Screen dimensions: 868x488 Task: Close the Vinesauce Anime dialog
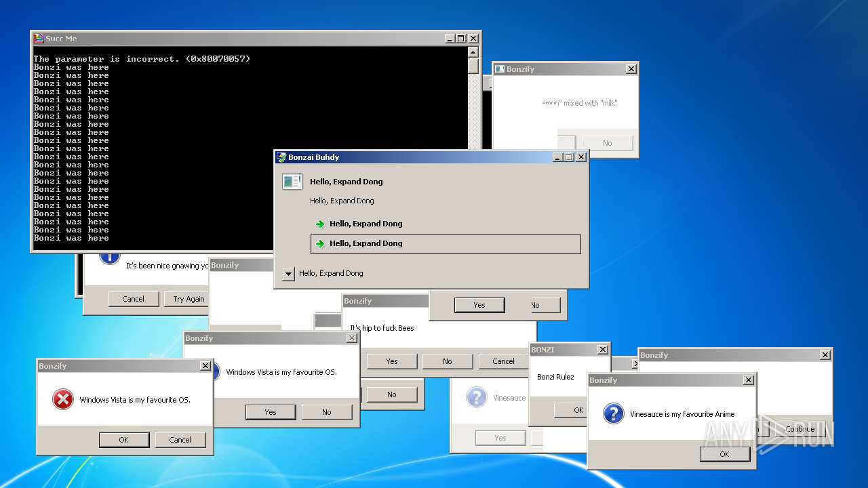click(x=749, y=380)
